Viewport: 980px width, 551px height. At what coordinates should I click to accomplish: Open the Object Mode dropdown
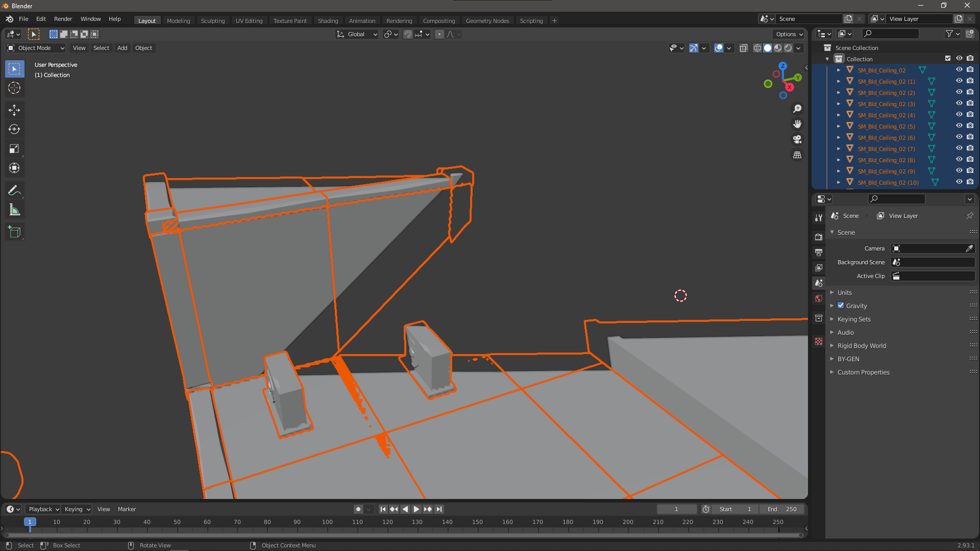click(35, 47)
